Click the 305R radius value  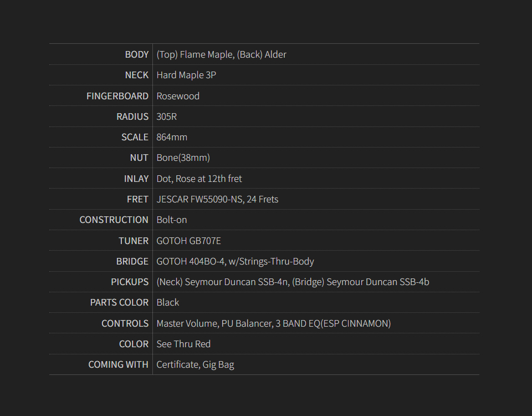(167, 116)
